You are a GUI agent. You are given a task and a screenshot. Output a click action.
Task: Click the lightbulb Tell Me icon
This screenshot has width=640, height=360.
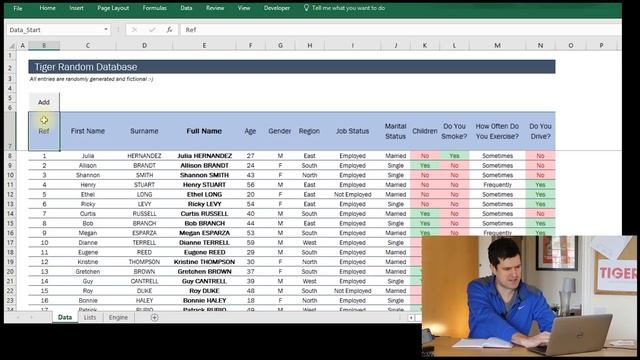pyautogui.click(x=306, y=8)
